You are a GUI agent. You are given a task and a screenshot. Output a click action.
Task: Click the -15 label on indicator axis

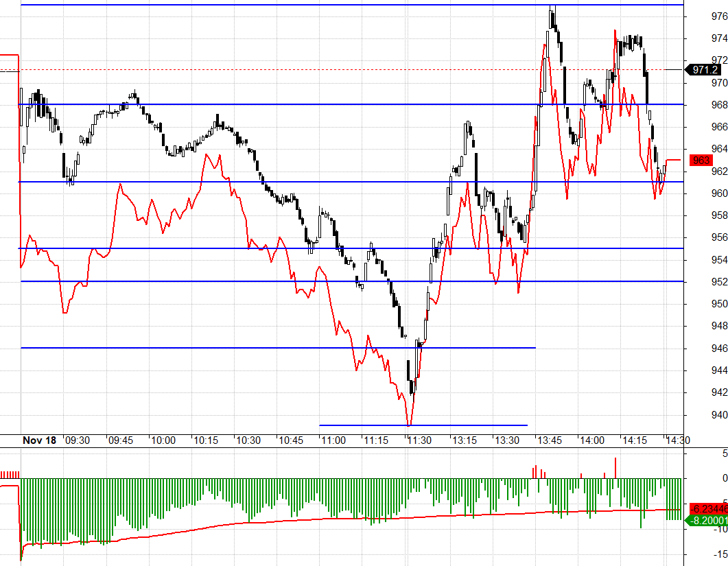pyautogui.click(x=720, y=553)
